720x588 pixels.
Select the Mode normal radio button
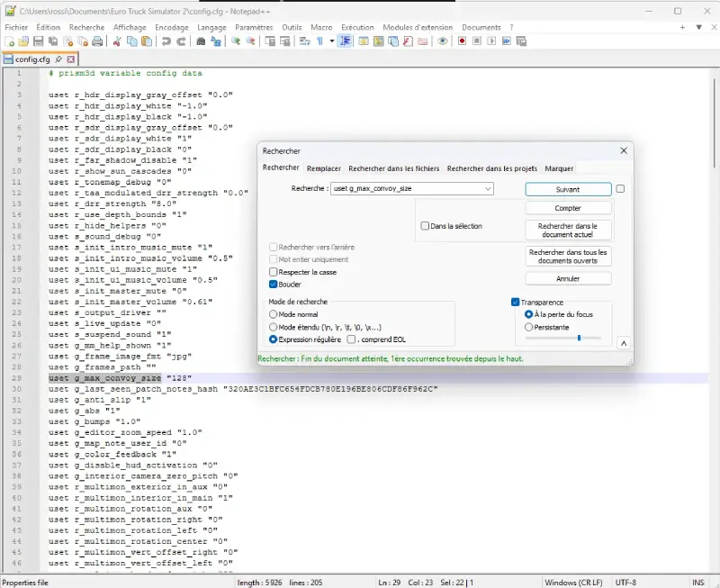click(274, 314)
